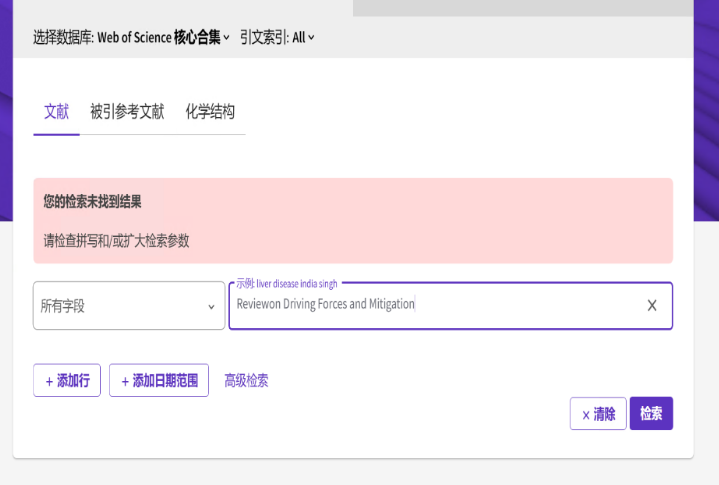Add a date range with 添加日期范围
The height and width of the screenshot is (485, 719).
159,380
